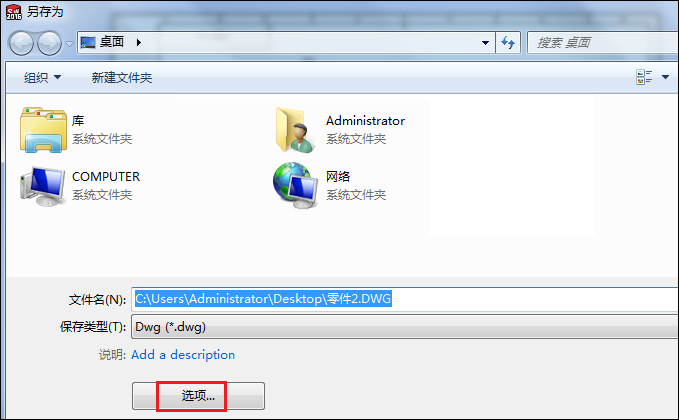This screenshot has width=679, height=420.
Task: Expand the view options dropdown arrow
Action: [666, 77]
